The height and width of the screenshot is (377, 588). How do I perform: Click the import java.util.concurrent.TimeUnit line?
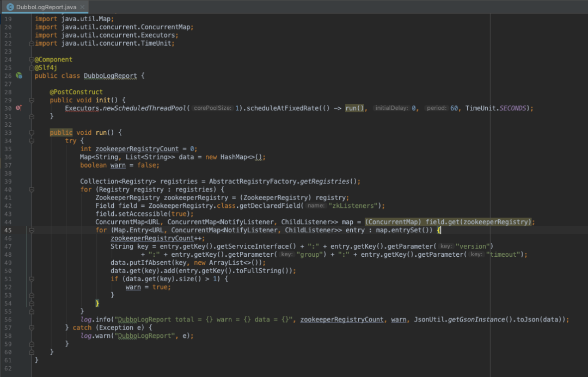(x=105, y=44)
